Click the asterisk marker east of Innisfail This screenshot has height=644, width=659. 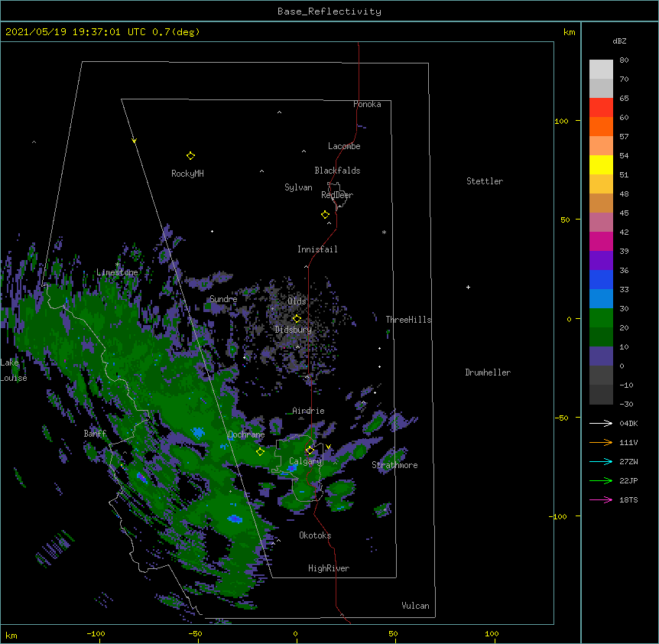[384, 232]
